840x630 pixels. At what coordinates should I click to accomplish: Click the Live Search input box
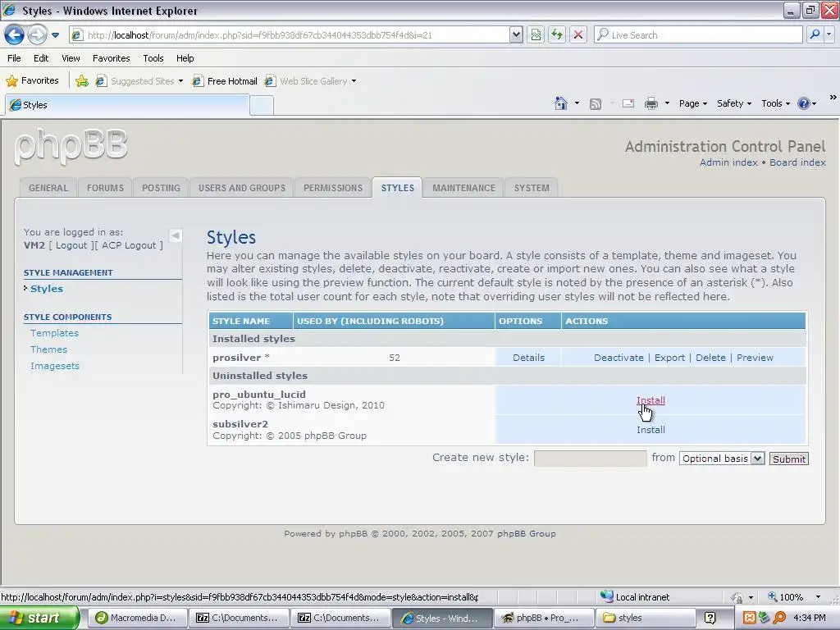click(x=698, y=34)
